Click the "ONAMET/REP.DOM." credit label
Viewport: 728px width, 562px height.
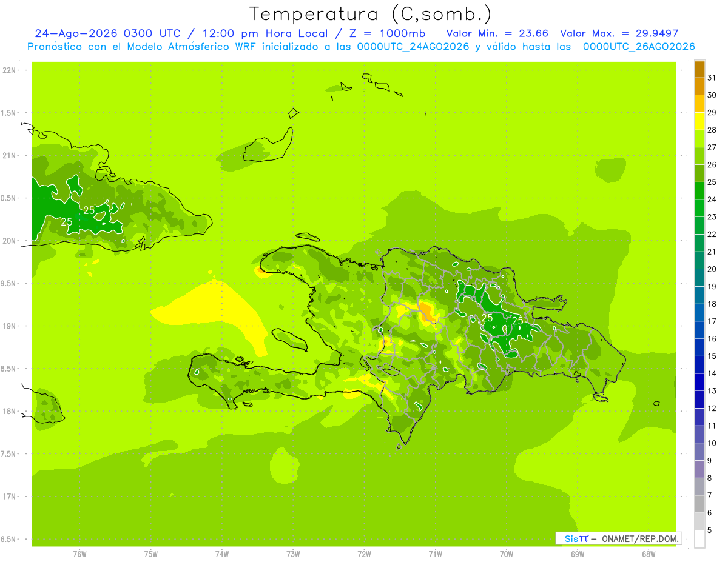[x=640, y=538]
